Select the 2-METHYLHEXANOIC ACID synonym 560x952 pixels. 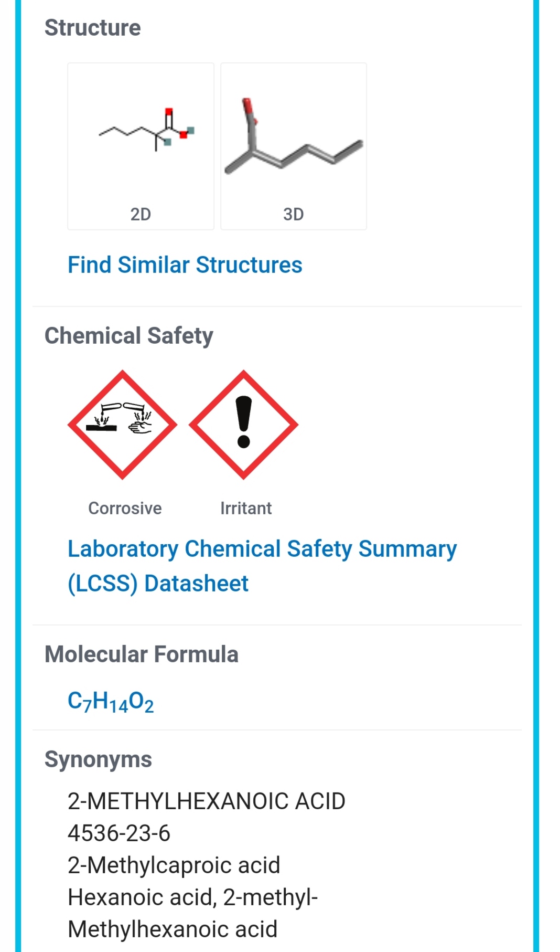pyautogui.click(x=206, y=801)
